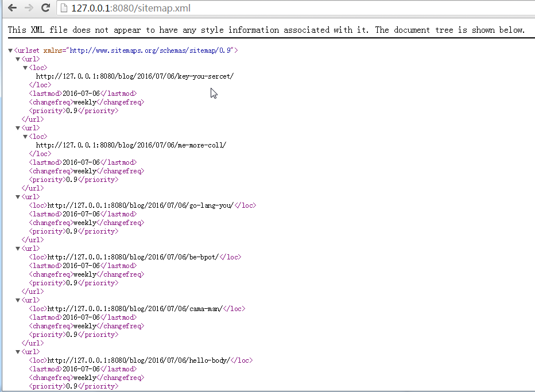Click the cama-man URL text

[135, 309]
